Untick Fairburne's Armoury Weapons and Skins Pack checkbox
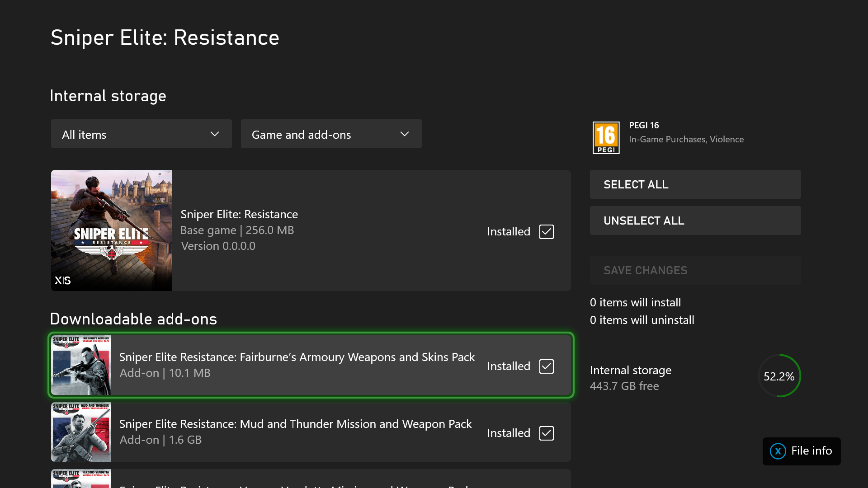This screenshot has width=868, height=488. pos(547,366)
